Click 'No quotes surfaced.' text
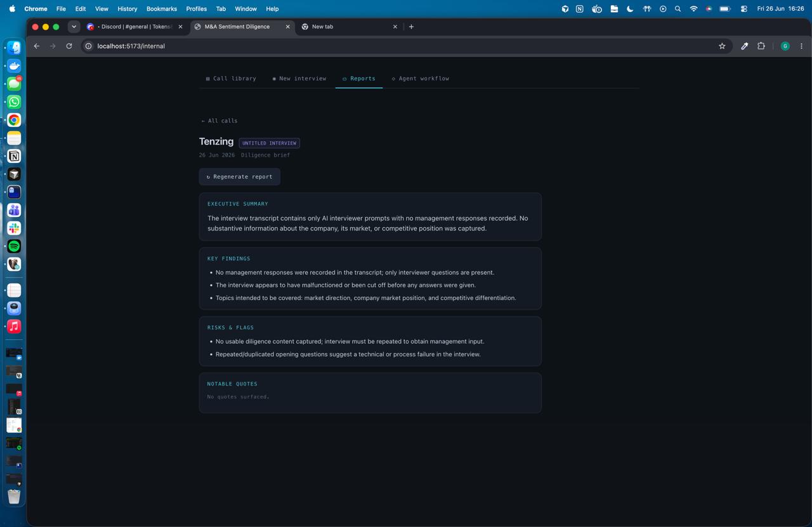This screenshot has width=812, height=527. [239, 397]
